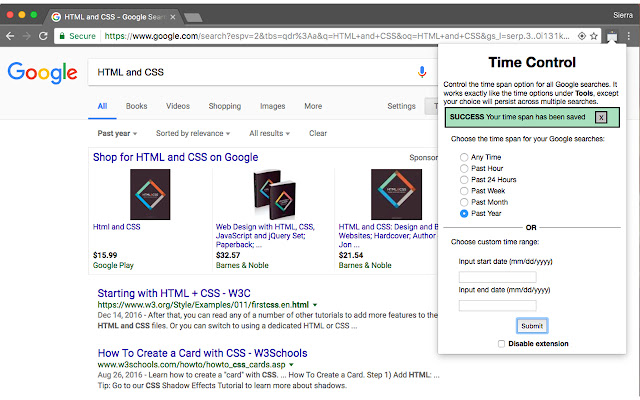Open the Sorted by relevance dropdown

click(x=193, y=133)
